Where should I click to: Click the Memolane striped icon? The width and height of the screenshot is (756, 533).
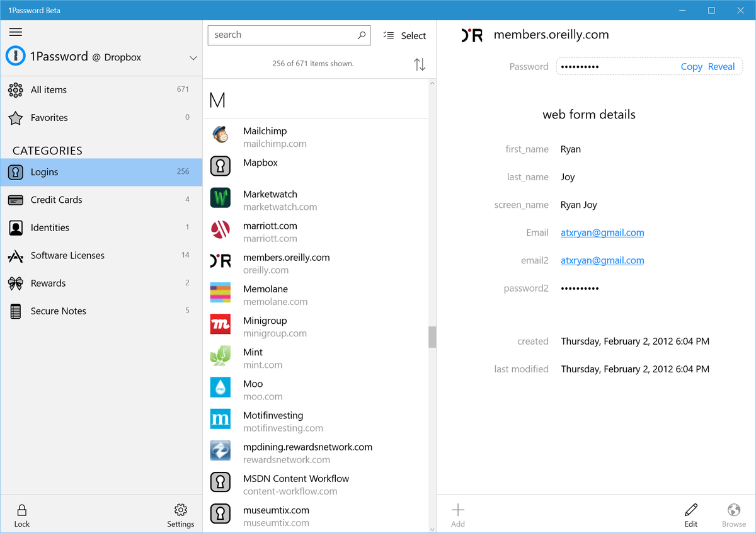click(220, 292)
